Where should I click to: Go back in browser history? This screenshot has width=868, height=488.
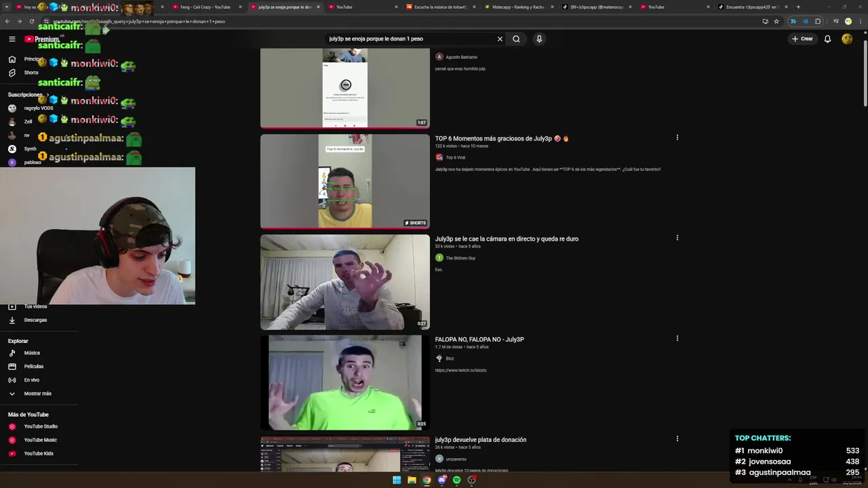tap(7, 21)
